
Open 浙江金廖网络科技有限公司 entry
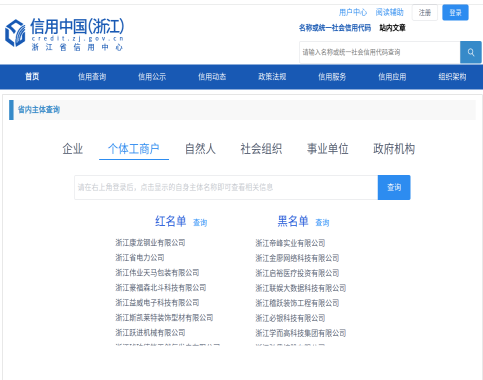(297, 258)
